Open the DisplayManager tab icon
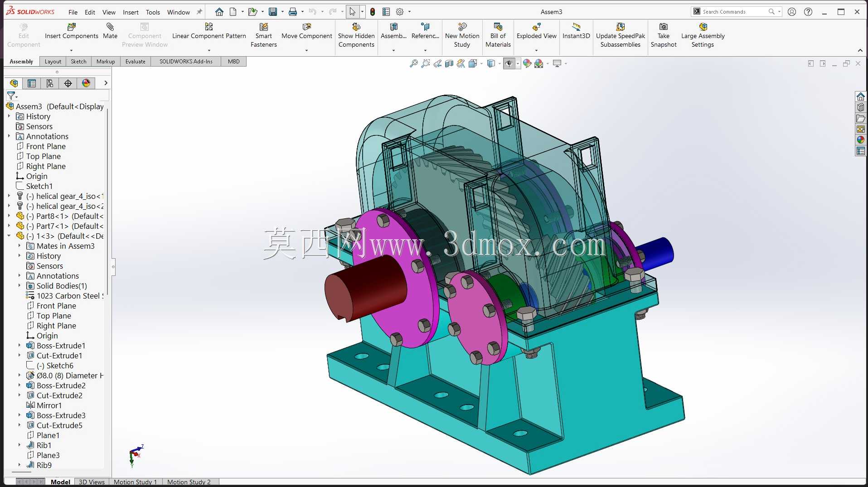868x487 pixels. click(86, 83)
